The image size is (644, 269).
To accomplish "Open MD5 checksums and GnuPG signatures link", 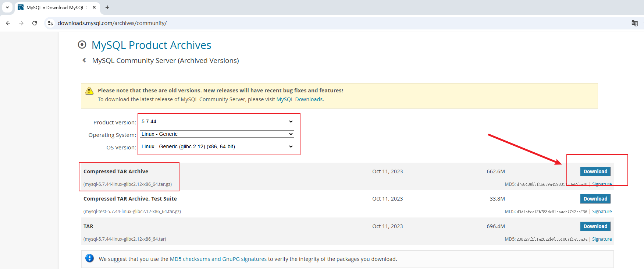I will tap(218, 259).
